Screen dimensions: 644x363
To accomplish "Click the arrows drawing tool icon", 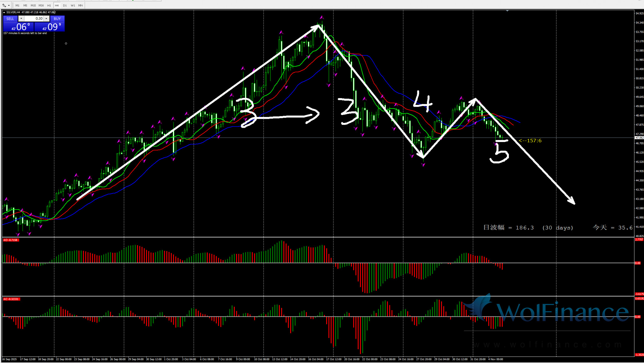I will click(4, 5).
